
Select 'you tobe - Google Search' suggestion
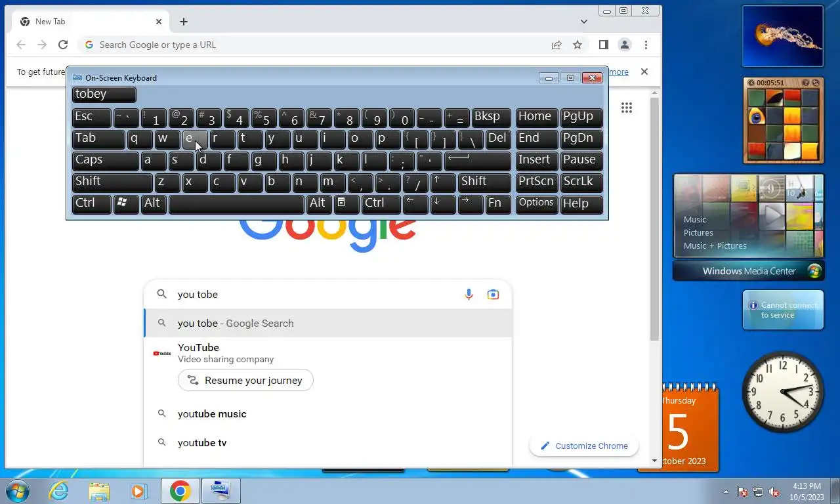328,324
